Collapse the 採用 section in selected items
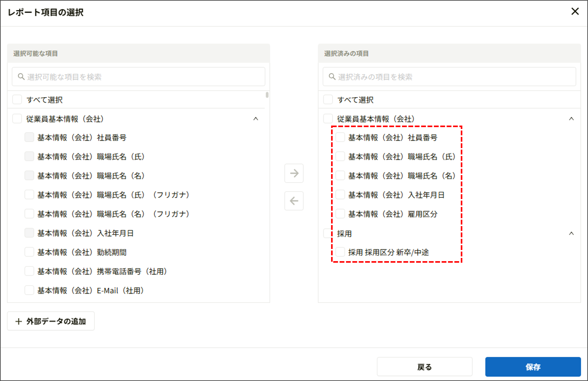 [572, 233]
